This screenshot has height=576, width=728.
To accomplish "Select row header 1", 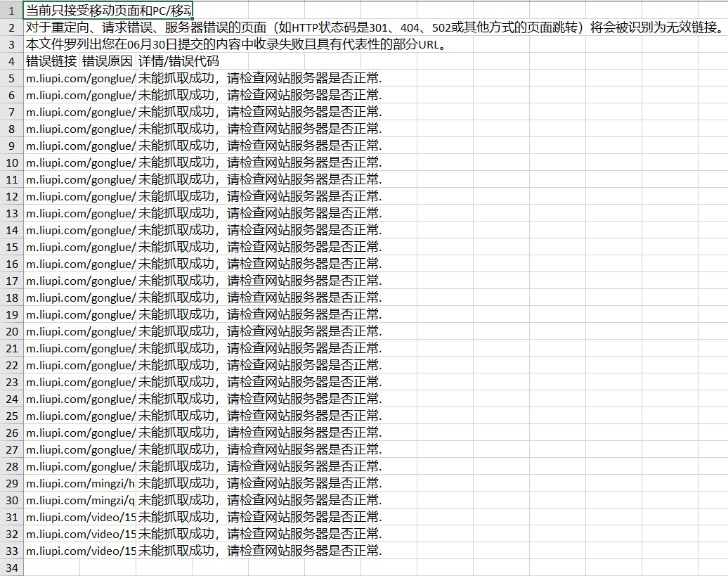I will pos(12,11).
